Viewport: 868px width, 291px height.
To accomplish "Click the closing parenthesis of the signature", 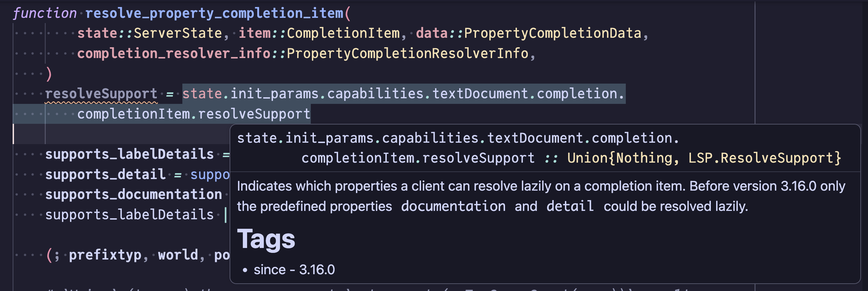I will (49, 74).
